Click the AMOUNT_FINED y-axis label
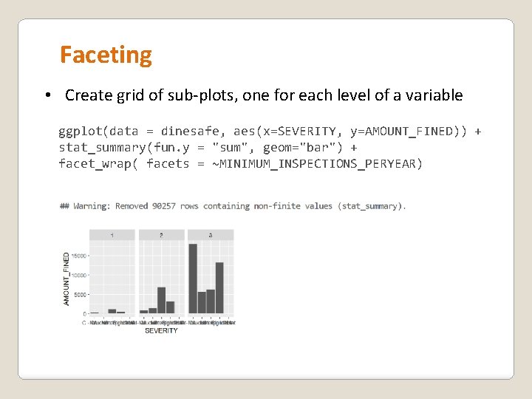 66,279
